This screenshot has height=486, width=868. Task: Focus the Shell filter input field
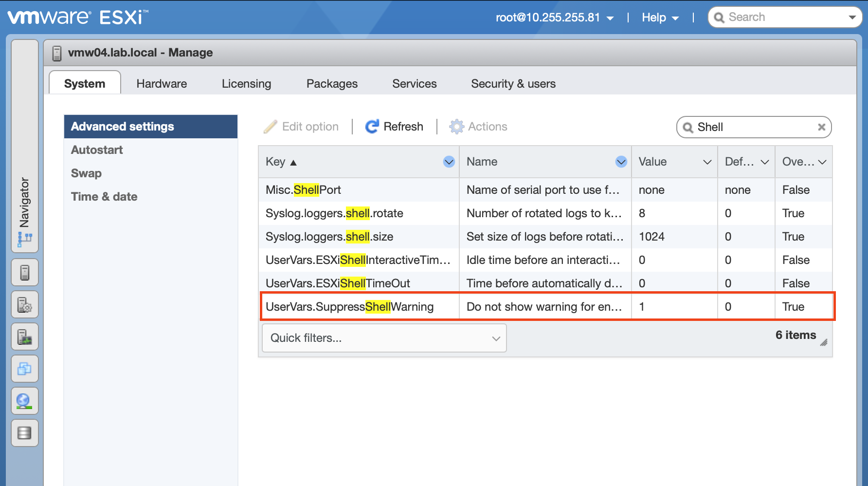click(x=755, y=127)
